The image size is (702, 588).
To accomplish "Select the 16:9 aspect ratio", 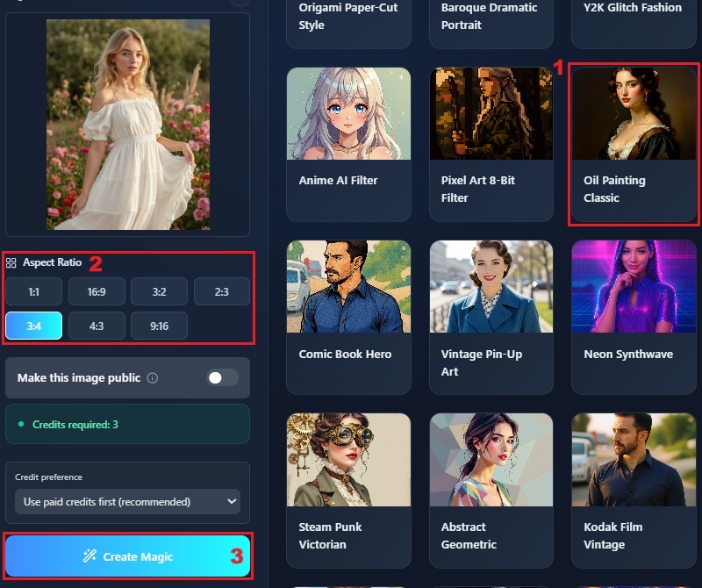I will (97, 291).
